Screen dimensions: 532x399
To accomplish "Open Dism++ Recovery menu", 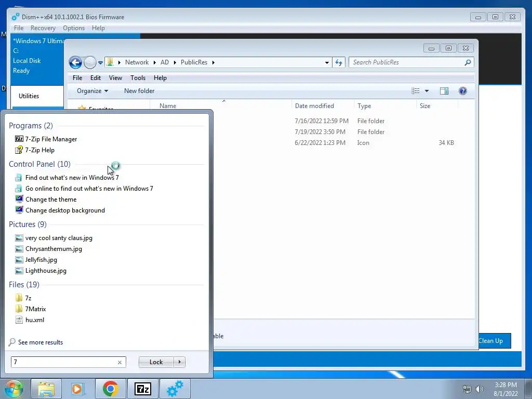I will [x=43, y=28].
